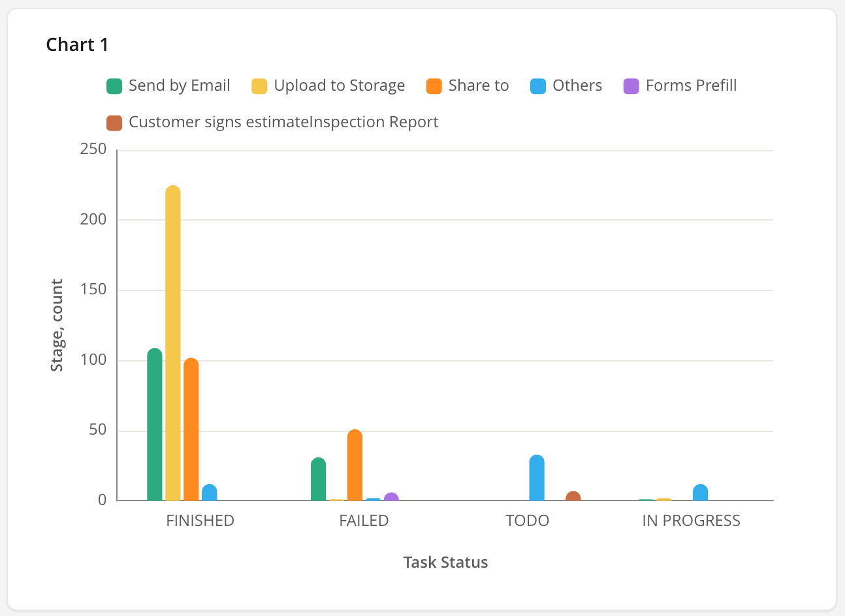Select the brown bar in TODO group
This screenshot has width=845, height=616.
(x=573, y=497)
